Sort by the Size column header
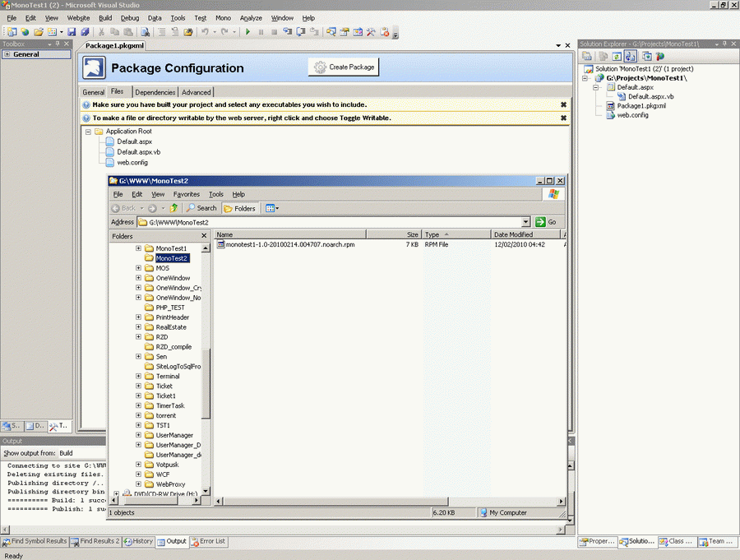740x560 pixels. point(394,234)
